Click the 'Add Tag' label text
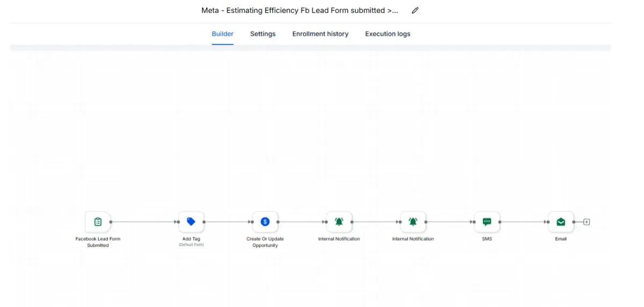This screenshot has width=644, height=307. click(191, 239)
